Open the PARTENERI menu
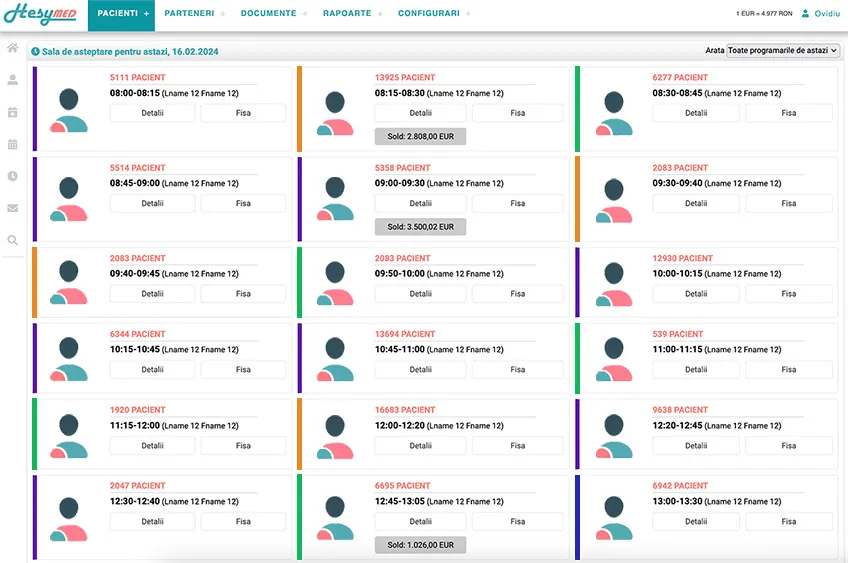The image size is (848, 563). pyautogui.click(x=189, y=14)
